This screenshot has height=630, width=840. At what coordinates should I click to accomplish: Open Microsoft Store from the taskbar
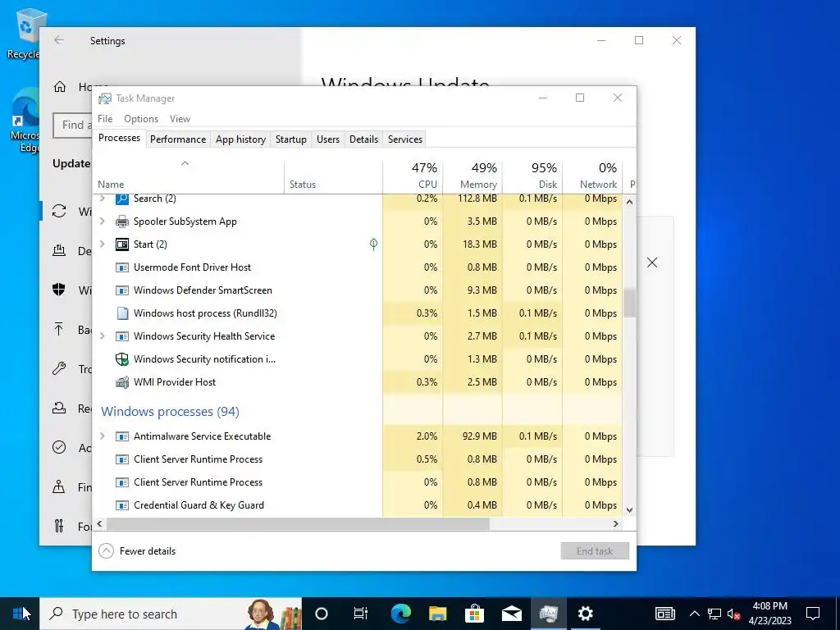point(474,614)
